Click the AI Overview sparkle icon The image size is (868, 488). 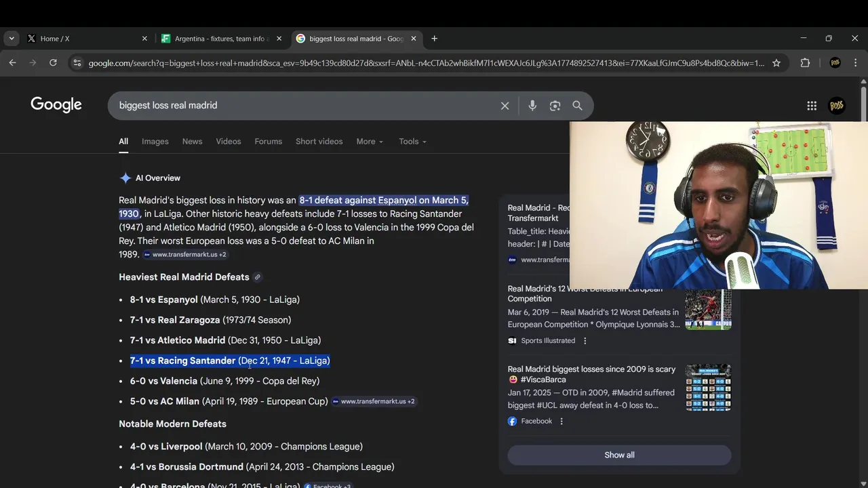[x=125, y=178]
